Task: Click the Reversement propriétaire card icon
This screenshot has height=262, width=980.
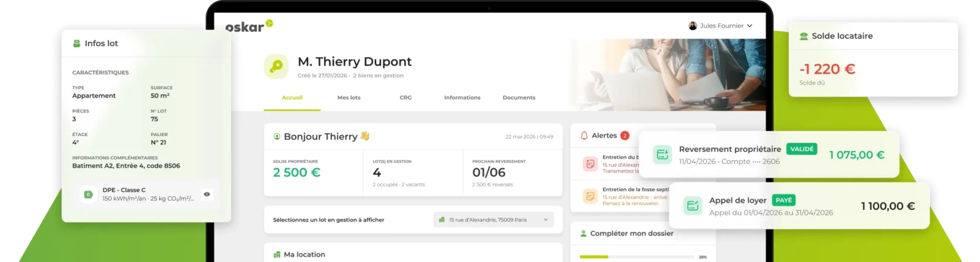Action: click(x=663, y=155)
